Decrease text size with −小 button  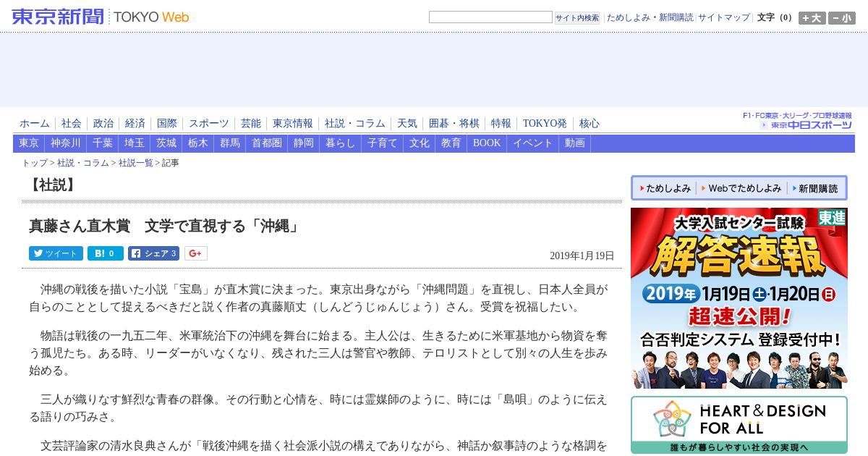(x=842, y=18)
